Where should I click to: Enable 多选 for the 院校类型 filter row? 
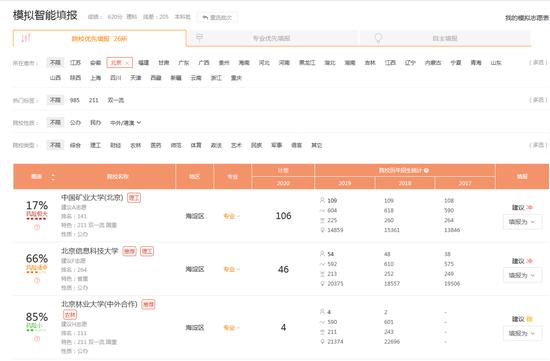[538, 145]
